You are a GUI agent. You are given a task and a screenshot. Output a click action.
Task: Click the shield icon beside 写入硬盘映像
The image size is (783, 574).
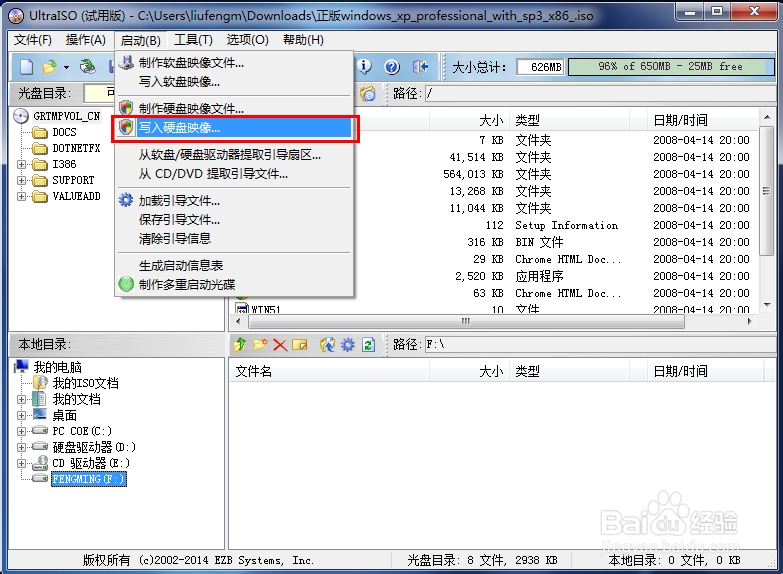tap(126, 127)
